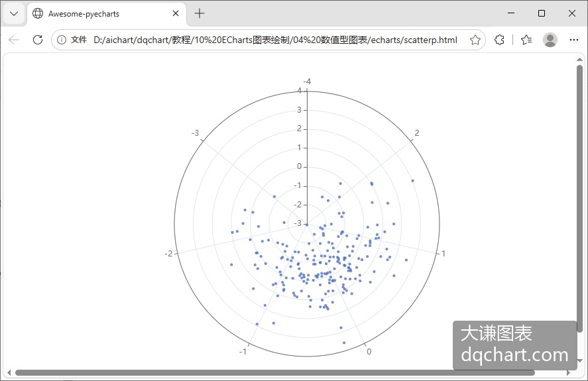The image size is (588, 381).
Task: Open the favorites list
Action: [x=526, y=40]
